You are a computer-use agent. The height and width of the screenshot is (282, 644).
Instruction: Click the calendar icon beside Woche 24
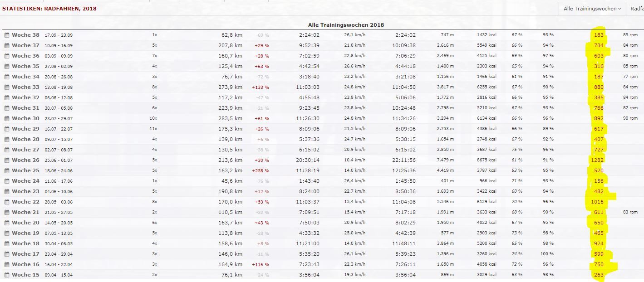click(7, 181)
